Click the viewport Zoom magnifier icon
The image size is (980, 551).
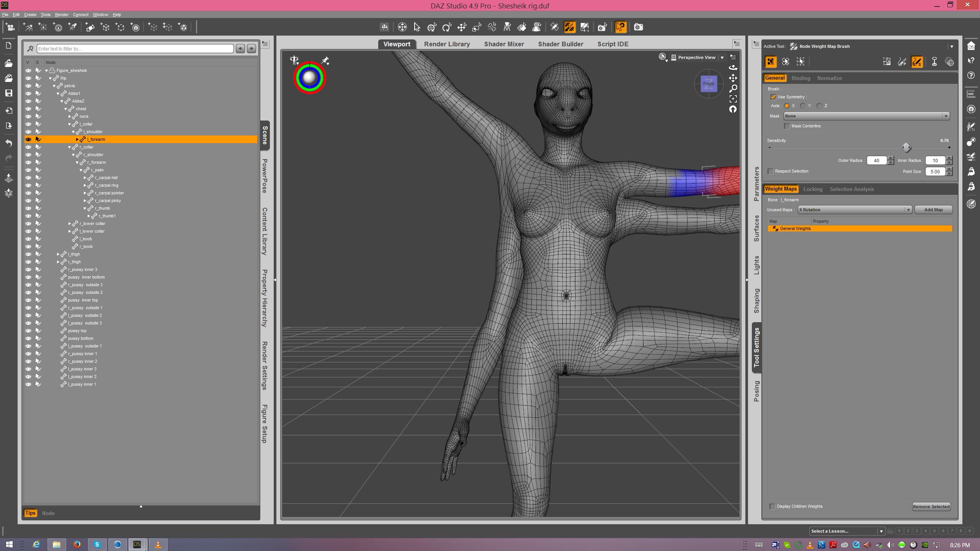click(733, 89)
